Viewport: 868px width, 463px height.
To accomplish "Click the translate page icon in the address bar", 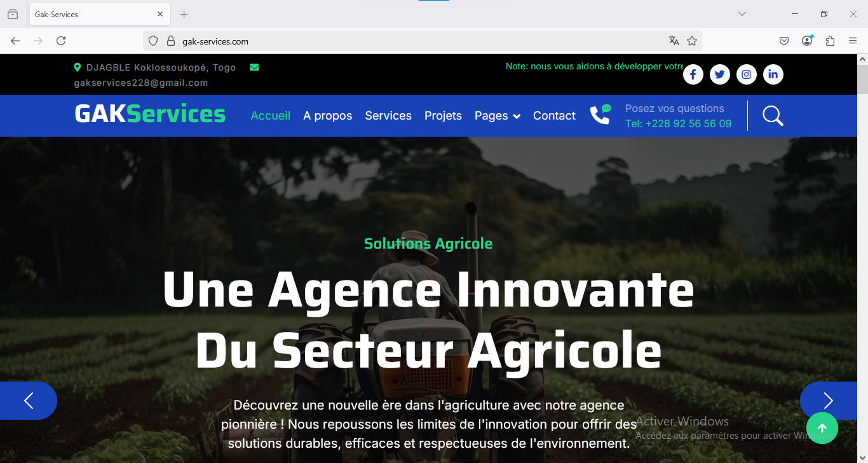I will pos(674,41).
